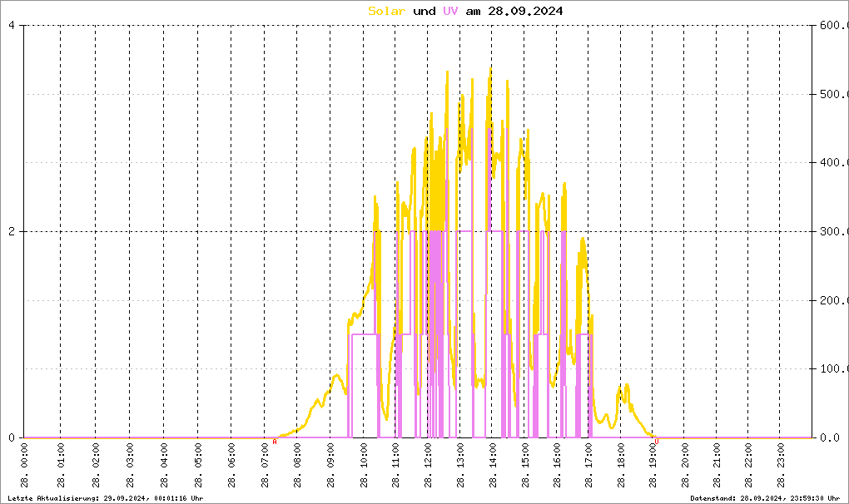Image resolution: width=849 pixels, height=504 pixels.
Task: Click the left axis UV value 2
Action: 12,231
